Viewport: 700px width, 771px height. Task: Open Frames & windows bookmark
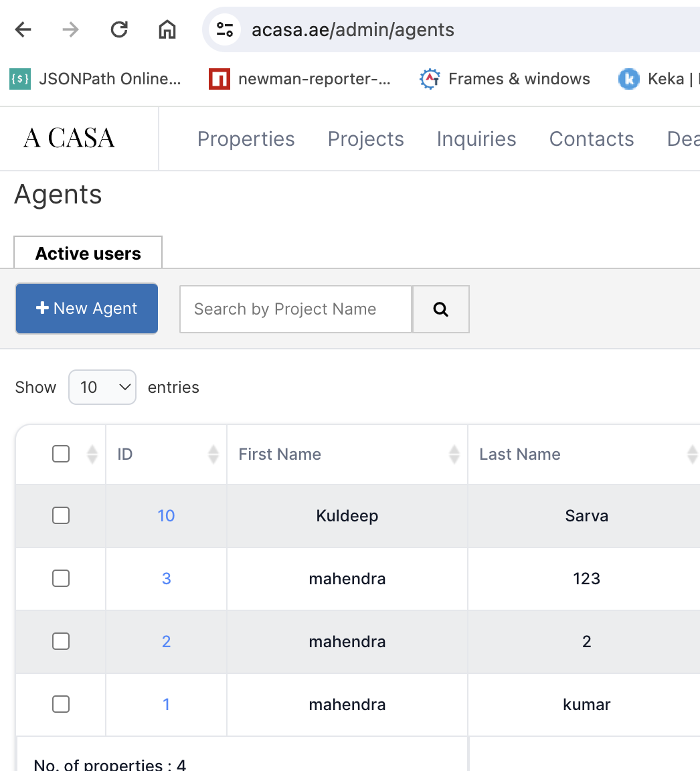point(505,79)
